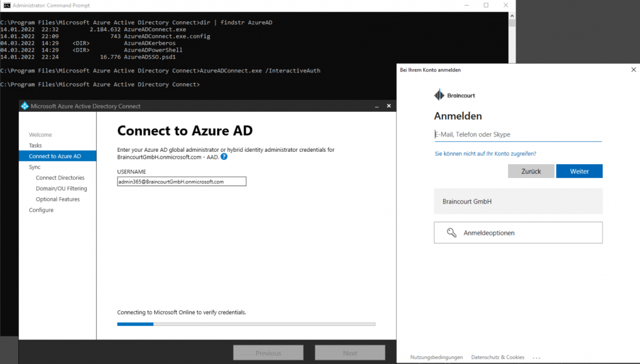Open Optional Features step
The image size is (640, 364).
pyautogui.click(x=57, y=199)
